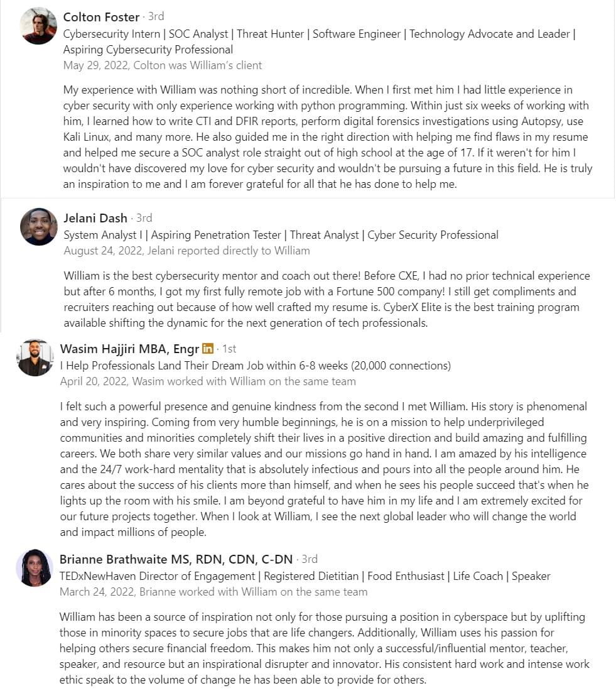Click Wasim's 1st degree connection badge
Screen dimensions: 616x693
[229, 349]
